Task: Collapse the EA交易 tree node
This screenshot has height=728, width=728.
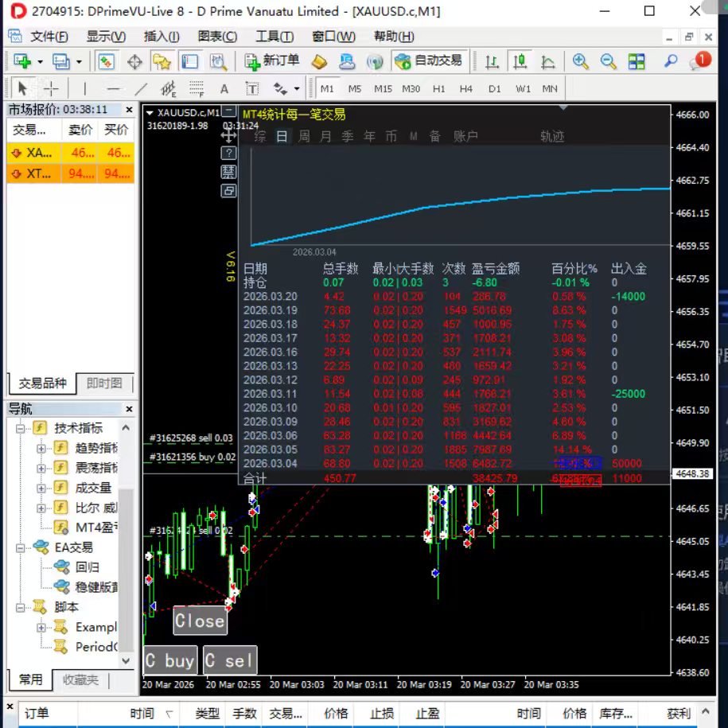Action: click(x=21, y=548)
